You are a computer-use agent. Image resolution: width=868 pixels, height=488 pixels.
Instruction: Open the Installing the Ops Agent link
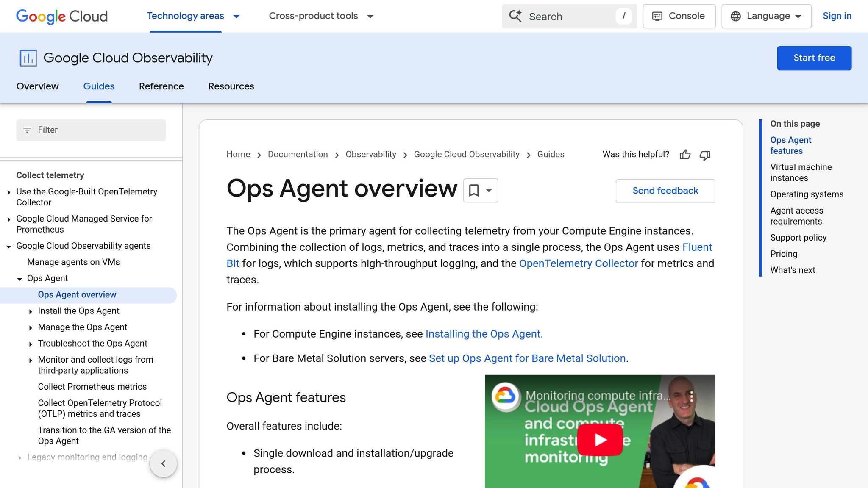click(x=483, y=334)
